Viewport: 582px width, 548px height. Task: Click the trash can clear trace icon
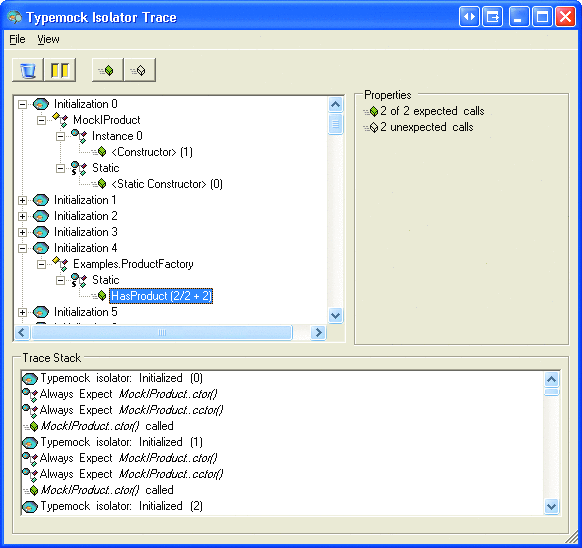(28, 70)
